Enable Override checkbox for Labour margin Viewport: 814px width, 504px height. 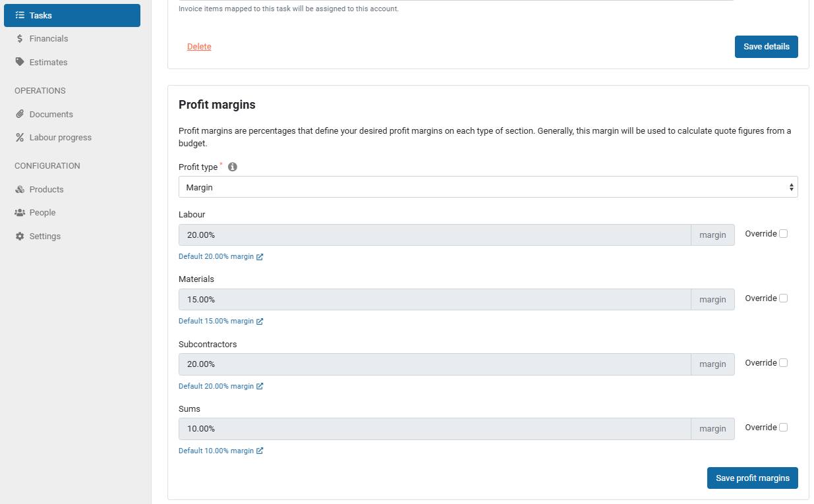[783, 234]
